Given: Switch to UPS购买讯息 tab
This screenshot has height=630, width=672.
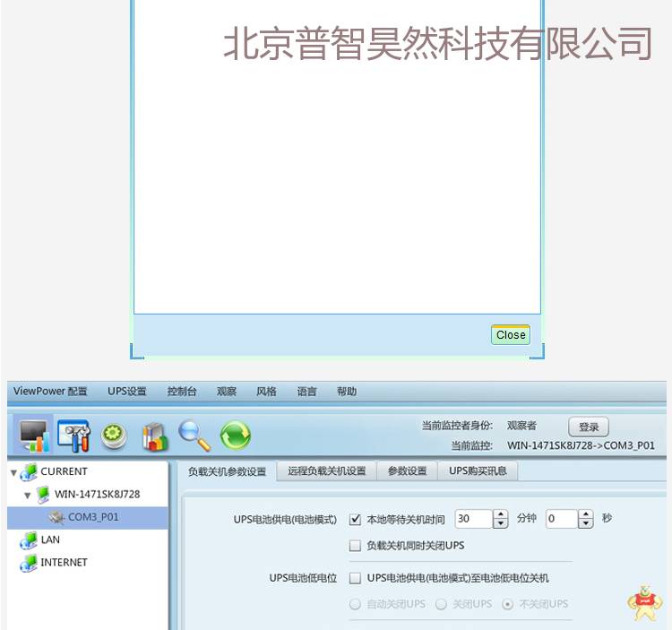Looking at the screenshot, I should [x=478, y=471].
